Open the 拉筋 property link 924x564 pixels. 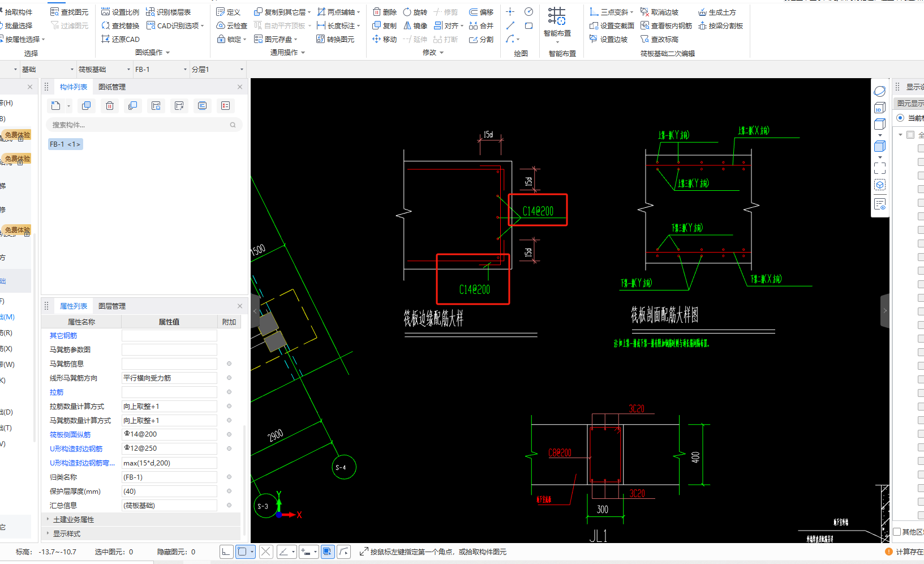[57, 392]
